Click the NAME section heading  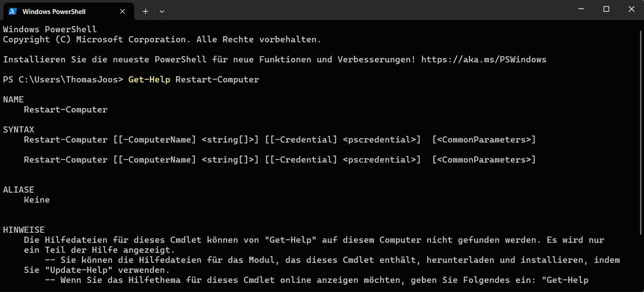14,99
